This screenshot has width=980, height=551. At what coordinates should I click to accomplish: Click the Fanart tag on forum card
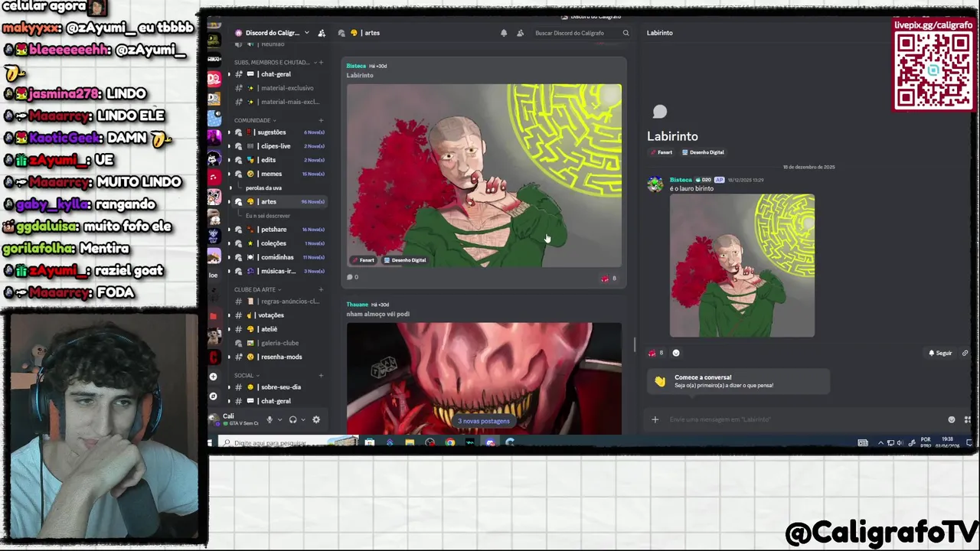click(363, 260)
